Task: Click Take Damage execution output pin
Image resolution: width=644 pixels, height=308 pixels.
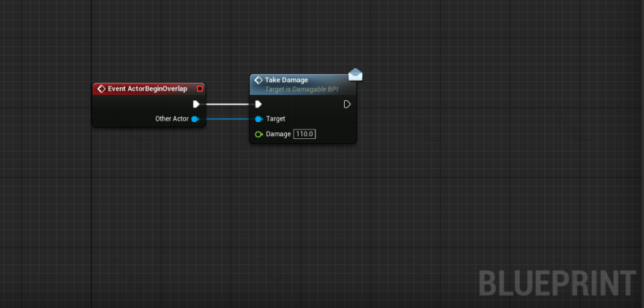Action: pyautogui.click(x=347, y=104)
